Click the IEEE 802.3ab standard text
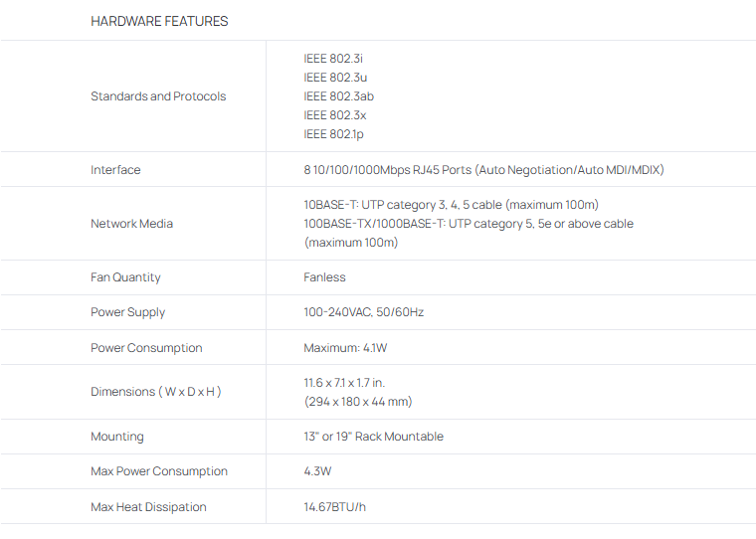 coord(338,96)
